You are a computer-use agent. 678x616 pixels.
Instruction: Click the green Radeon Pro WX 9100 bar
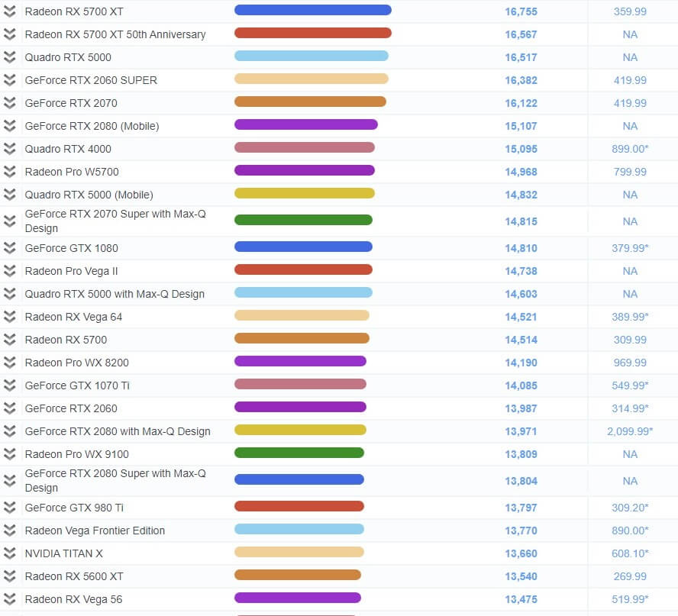(x=299, y=453)
